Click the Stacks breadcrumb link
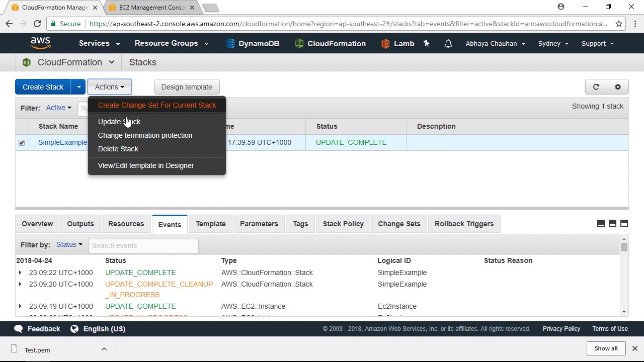The height and width of the screenshot is (362, 644). [143, 62]
